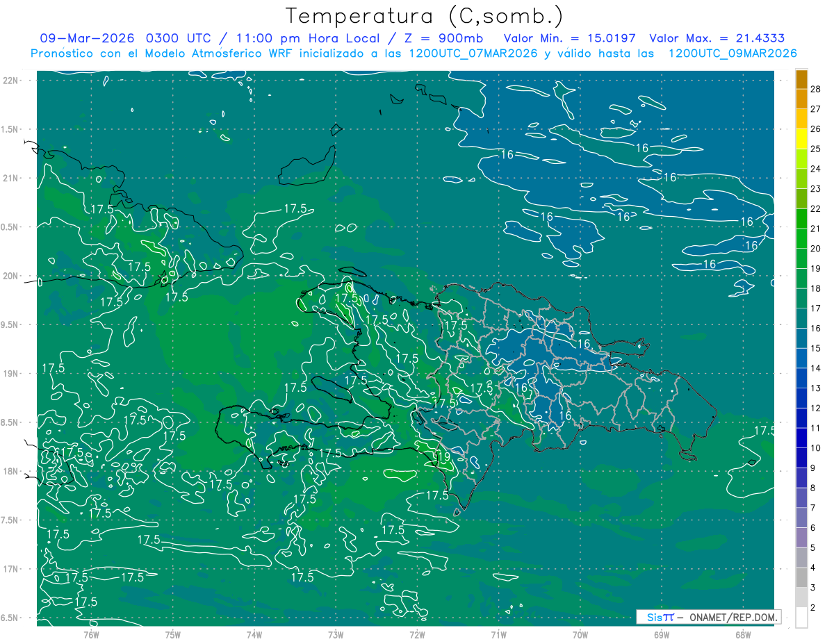Viewport: 834px width, 644px height.
Task: Click the "19" contour label on the map
Action: point(443,456)
